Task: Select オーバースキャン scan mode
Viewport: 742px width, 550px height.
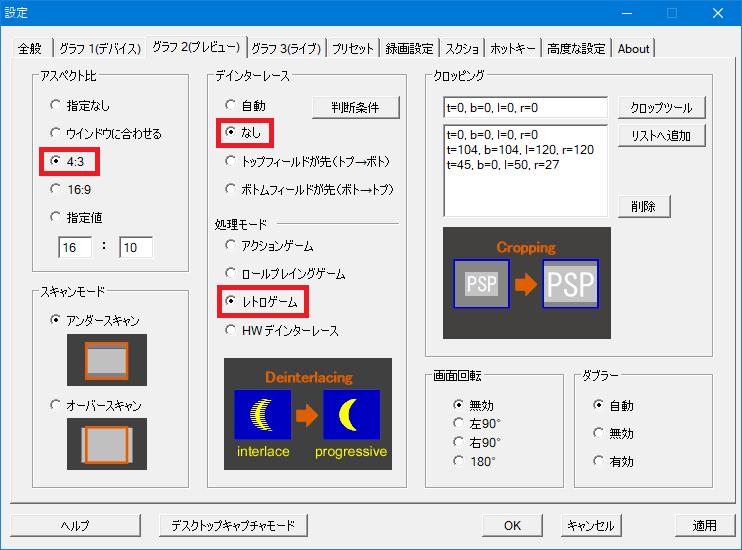Action: pos(96,405)
